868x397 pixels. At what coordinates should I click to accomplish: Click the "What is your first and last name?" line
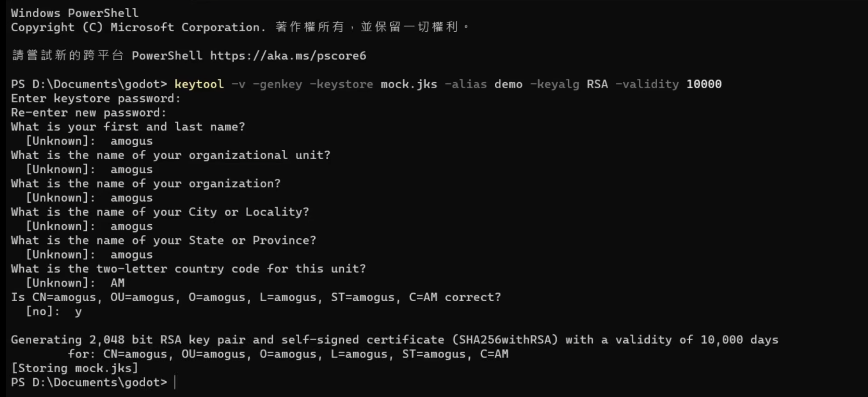(x=128, y=127)
